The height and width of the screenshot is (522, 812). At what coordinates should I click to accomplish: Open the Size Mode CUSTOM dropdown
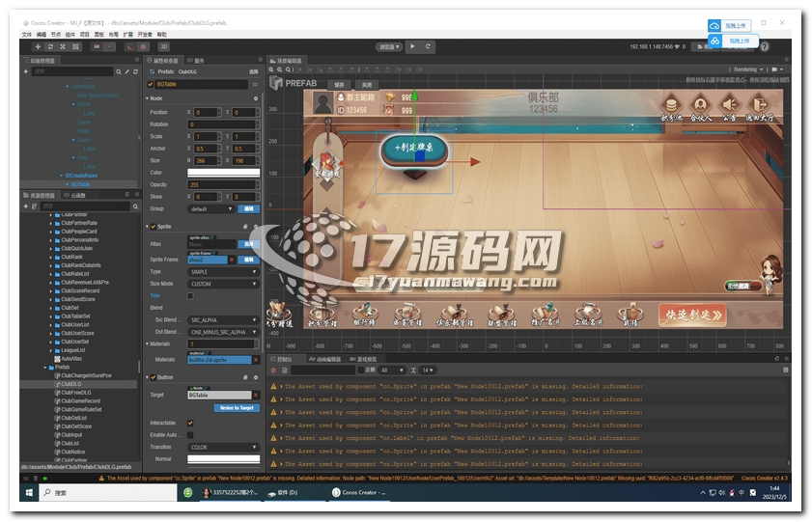[223, 284]
